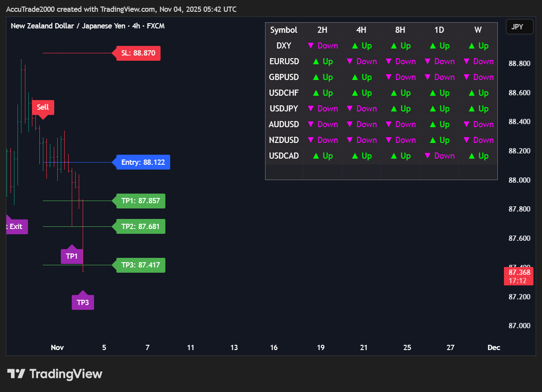
Task: Click the red SL: 88.870 label
Action: pyautogui.click(x=138, y=53)
